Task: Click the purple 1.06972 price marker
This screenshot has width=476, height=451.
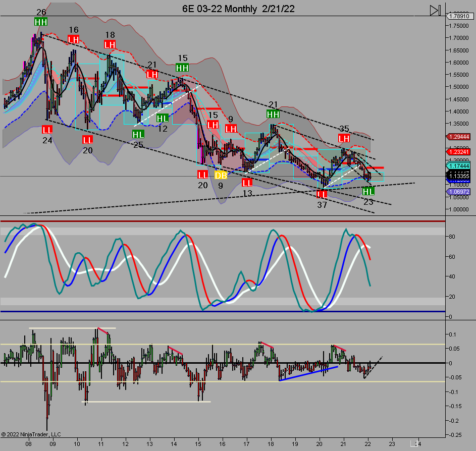Action: pos(458,192)
